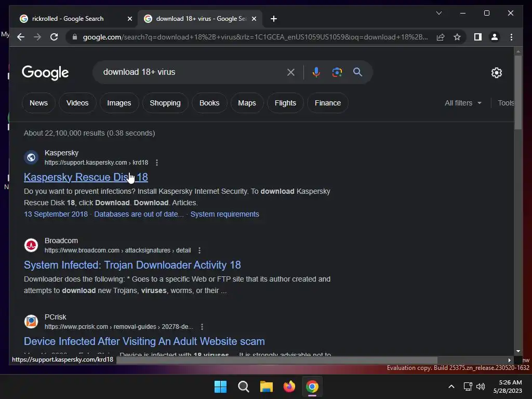
Task: Filter results by Maps
Action: point(247,103)
